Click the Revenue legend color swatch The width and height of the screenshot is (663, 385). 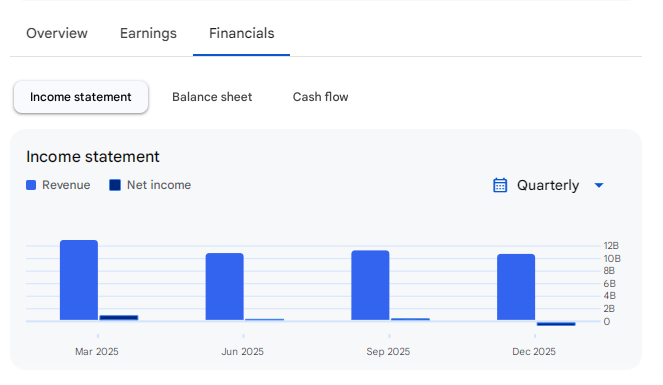31,185
